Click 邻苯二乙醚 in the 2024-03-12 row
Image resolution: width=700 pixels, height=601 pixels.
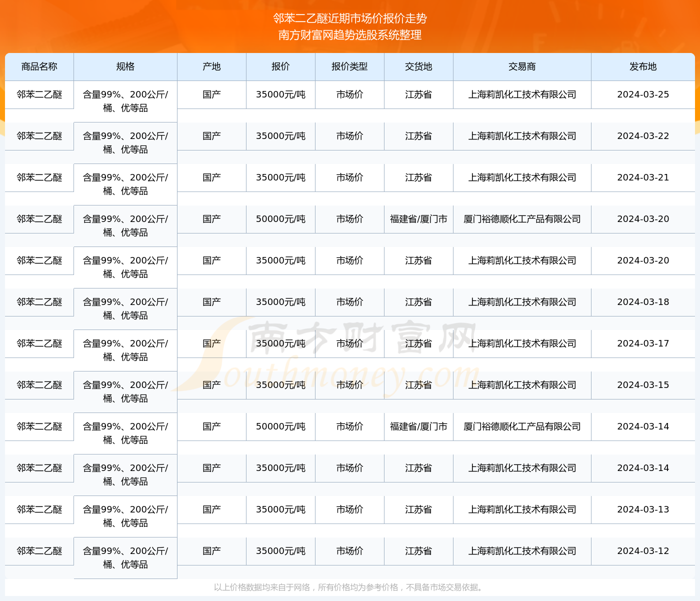[x=39, y=551]
